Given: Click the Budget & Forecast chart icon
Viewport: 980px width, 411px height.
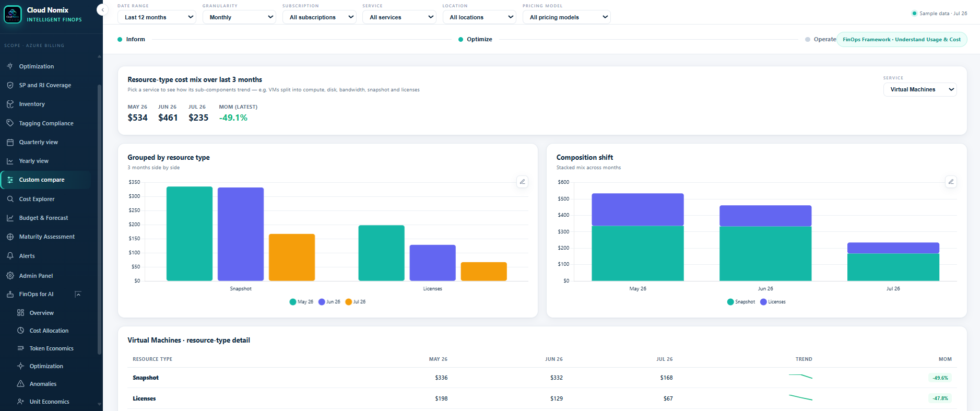Looking at the screenshot, I should (10, 218).
